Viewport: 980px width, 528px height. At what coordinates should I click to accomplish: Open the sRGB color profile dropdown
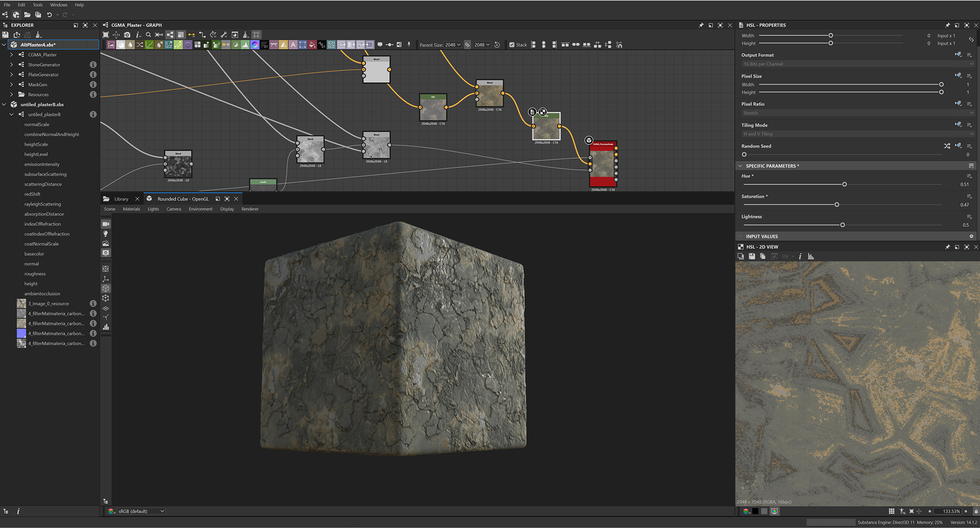click(141, 511)
